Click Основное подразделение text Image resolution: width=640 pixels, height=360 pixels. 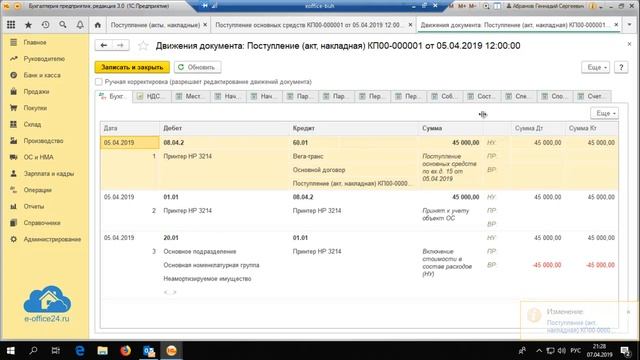(200, 251)
